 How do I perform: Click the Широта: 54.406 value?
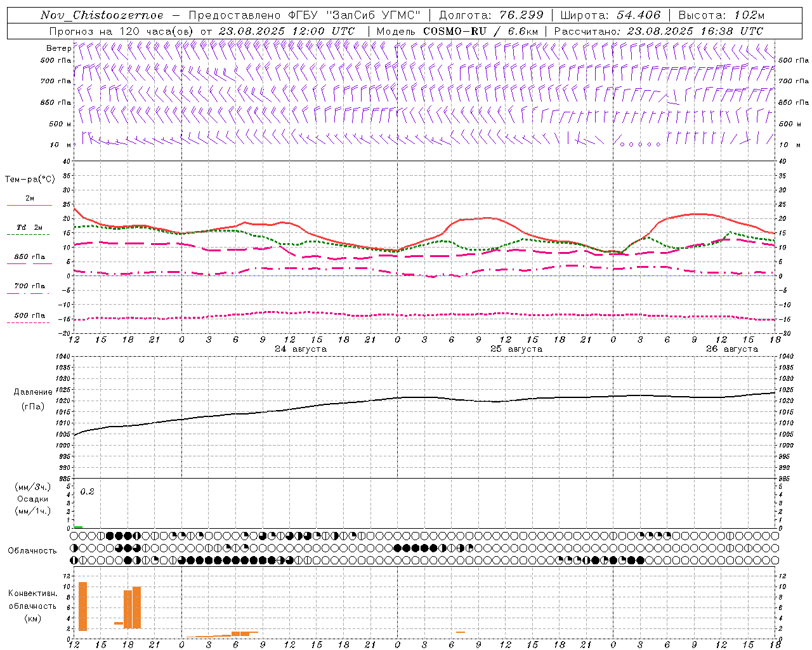click(610, 15)
